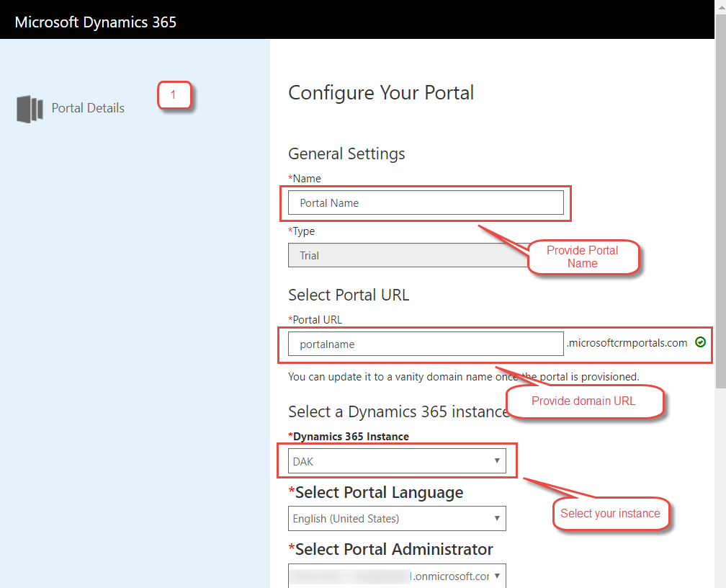Click the Select Portal URL heading
Viewport: 726px width, 588px height.
point(349,295)
